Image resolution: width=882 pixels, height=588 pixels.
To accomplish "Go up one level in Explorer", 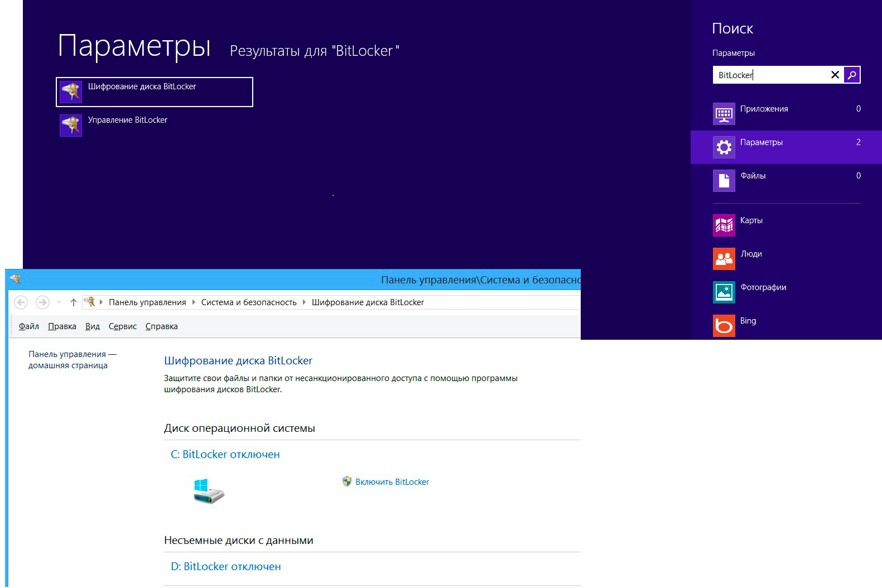I will click(73, 302).
